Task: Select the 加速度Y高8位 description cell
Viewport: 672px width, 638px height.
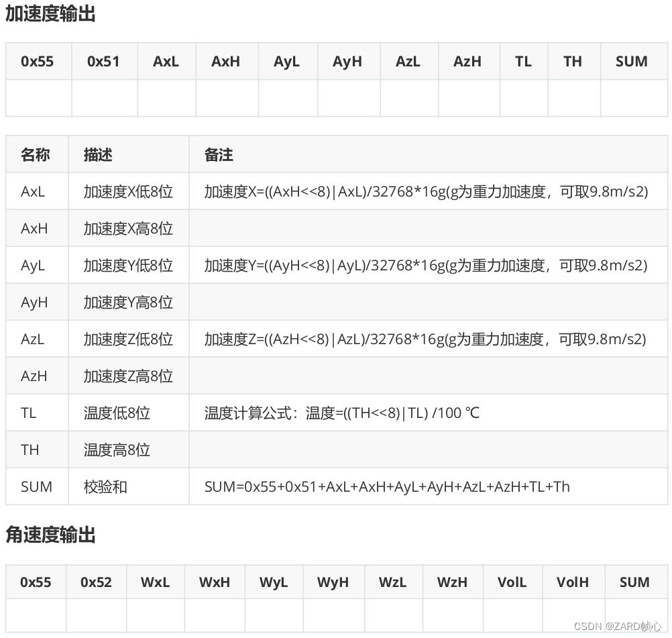Action: click(129, 302)
